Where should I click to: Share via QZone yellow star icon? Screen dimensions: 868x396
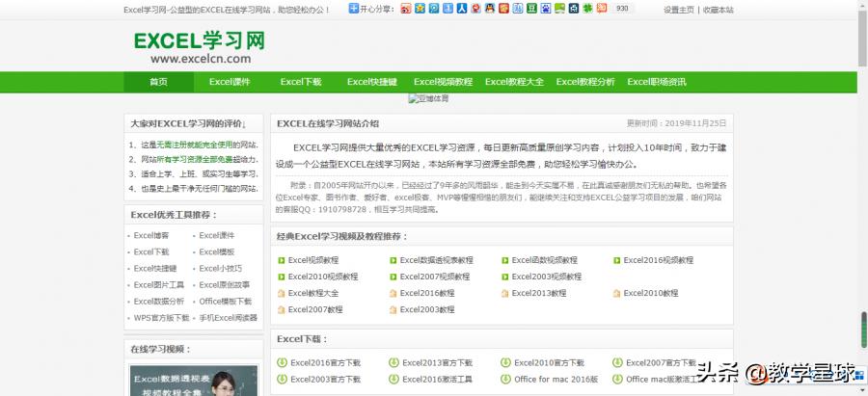tap(420, 9)
